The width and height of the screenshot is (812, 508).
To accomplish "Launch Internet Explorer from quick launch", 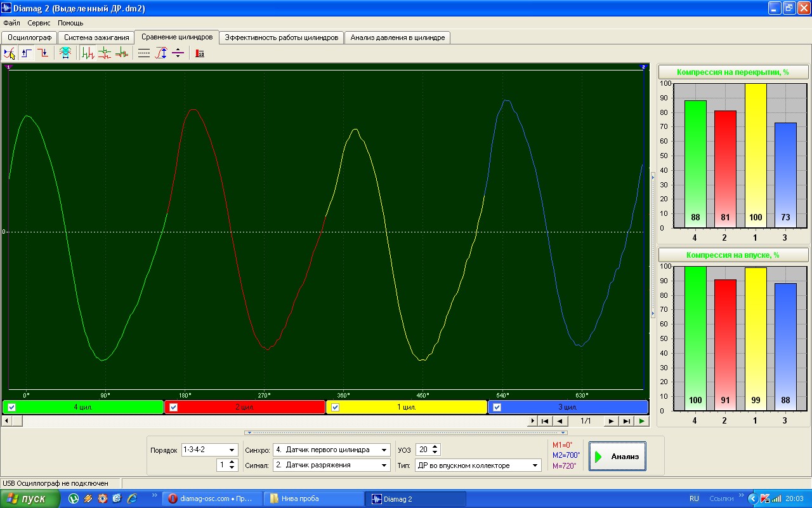I will click(x=132, y=499).
